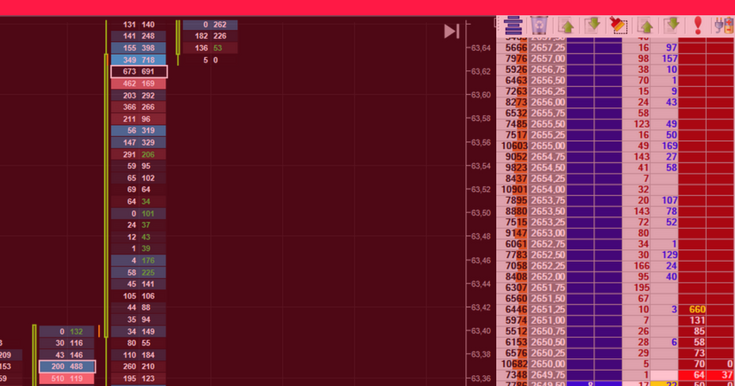Click footprint cell 4 176
The height and width of the screenshot is (386, 735).
click(x=139, y=260)
